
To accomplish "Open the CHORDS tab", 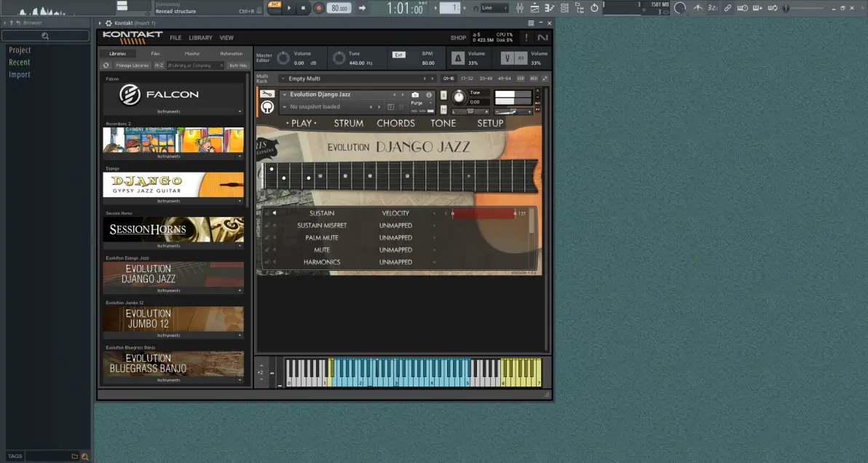I will click(x=396, y=123).
